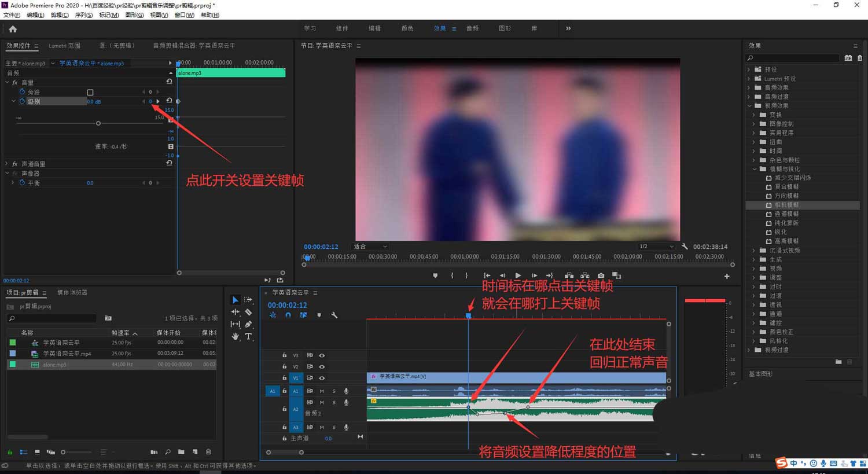The height and width of the screenshot is (474, 868).
Task: Go to In point in Program Monitor
Action: coord(487,275)
